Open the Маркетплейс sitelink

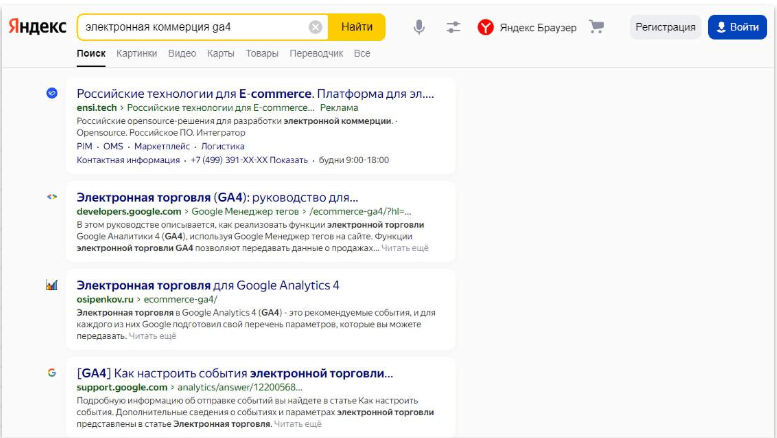pyautogui.click(x=162, y=146)
